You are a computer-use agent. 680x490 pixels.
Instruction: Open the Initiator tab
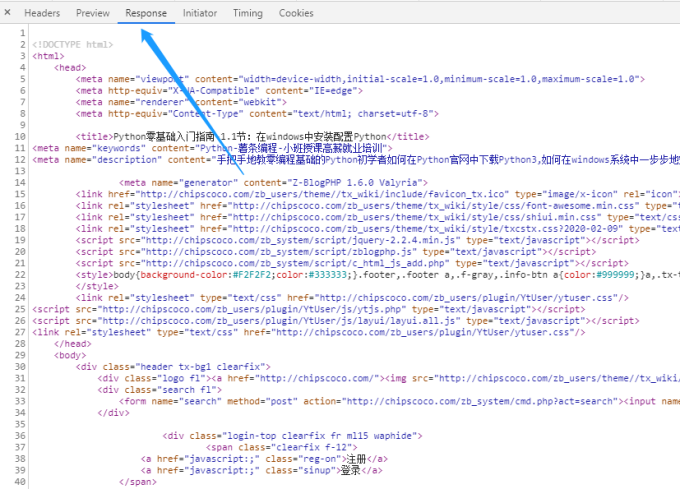(x=200, y=13)
